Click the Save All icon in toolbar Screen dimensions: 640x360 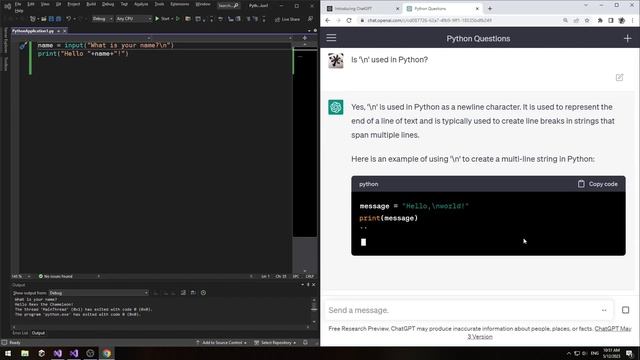[x=58, y=19]
